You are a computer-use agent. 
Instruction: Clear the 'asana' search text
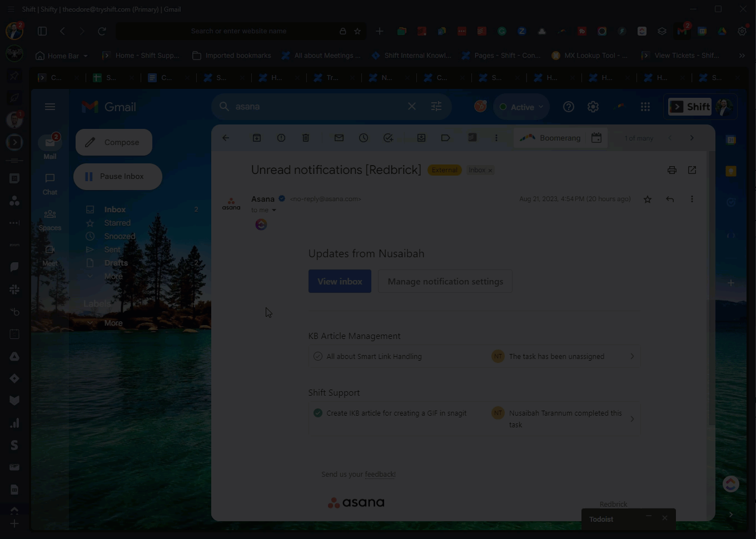(412, 106)
